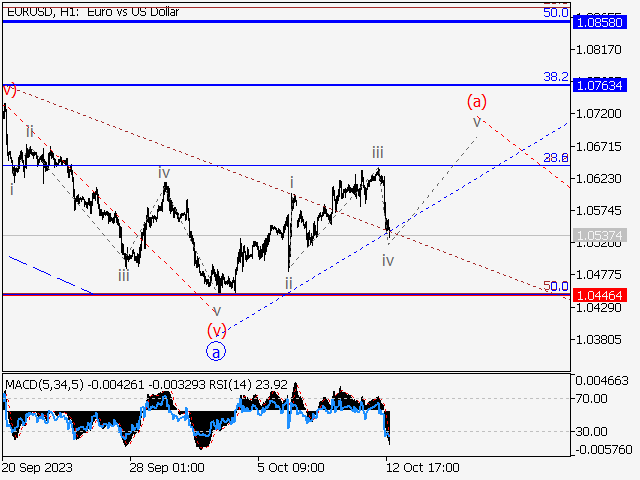Viewport: 640px width, 480px height.
Task: Click the red 50.0 Fibonacci label near 1.04464
Action: (x=556, y=286)
